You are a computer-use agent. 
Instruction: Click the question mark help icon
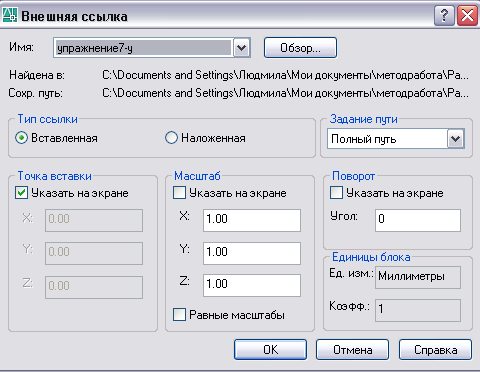click(x=444, y=15)
